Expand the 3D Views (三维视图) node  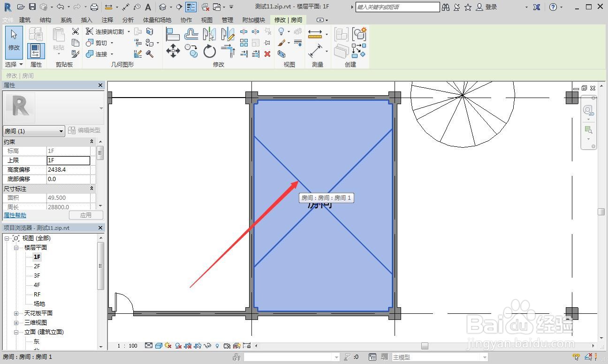16,323
